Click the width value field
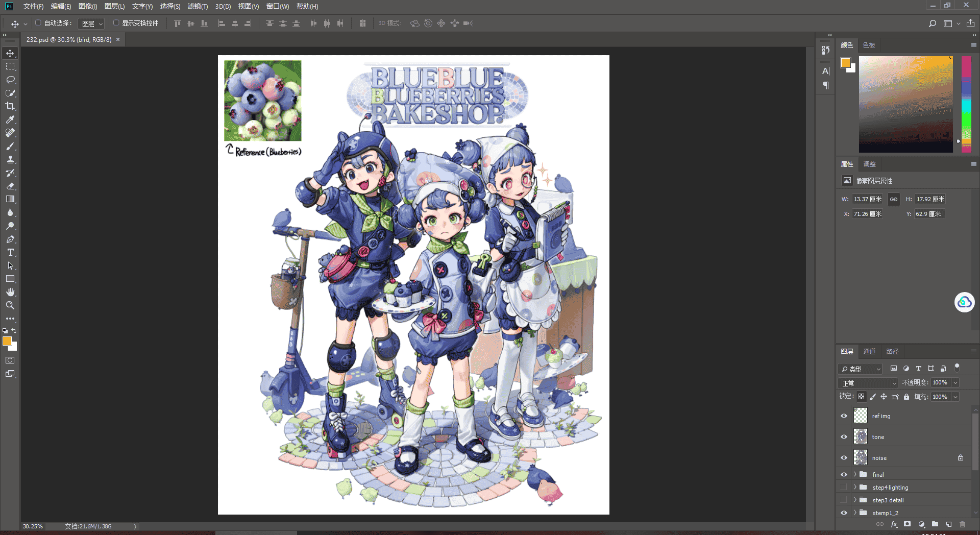980x535 pixels. point(867,199)
